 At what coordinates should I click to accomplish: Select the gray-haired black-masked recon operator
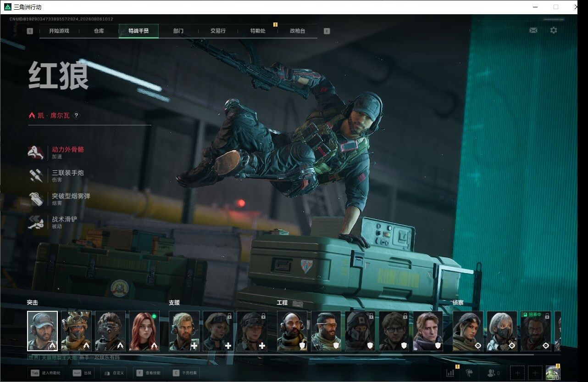[x=502, y=331]
